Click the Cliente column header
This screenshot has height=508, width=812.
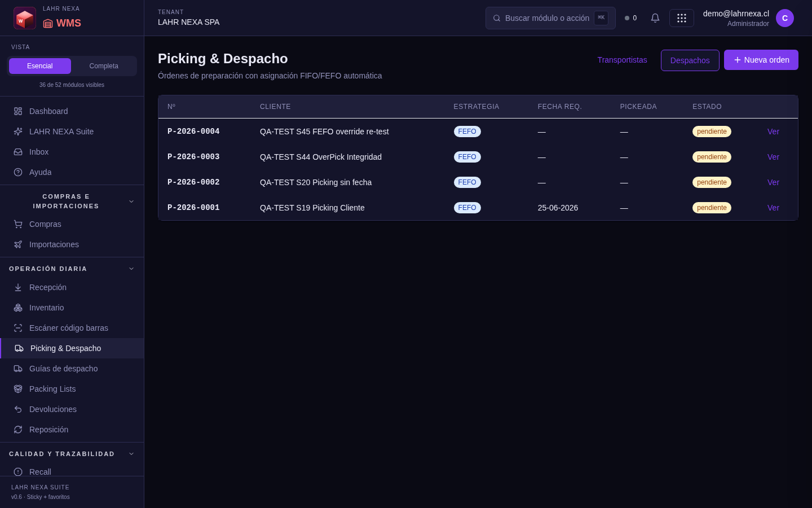coord(275,107)
